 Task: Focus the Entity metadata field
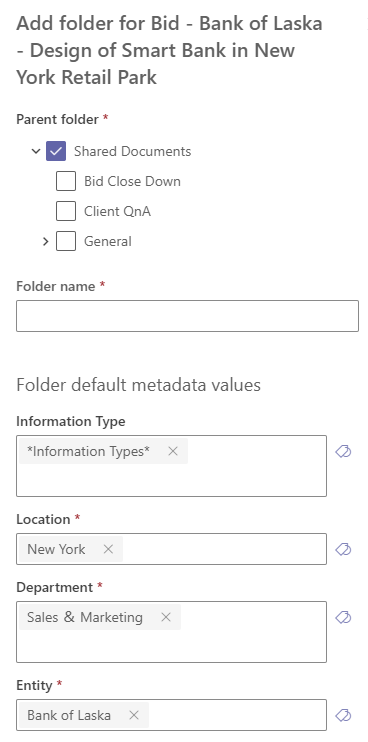point(171,715)
